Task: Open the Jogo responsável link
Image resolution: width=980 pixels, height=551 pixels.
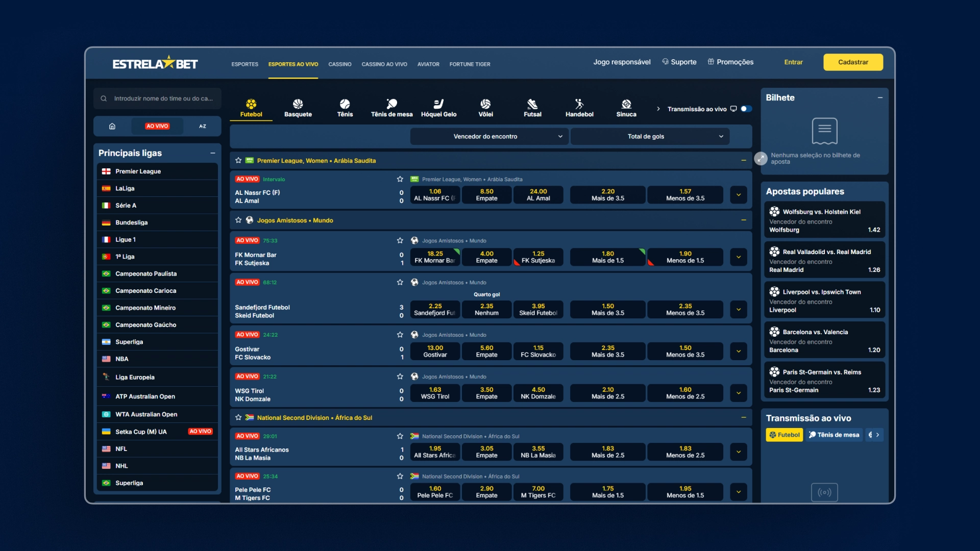Action: [622, 62]
